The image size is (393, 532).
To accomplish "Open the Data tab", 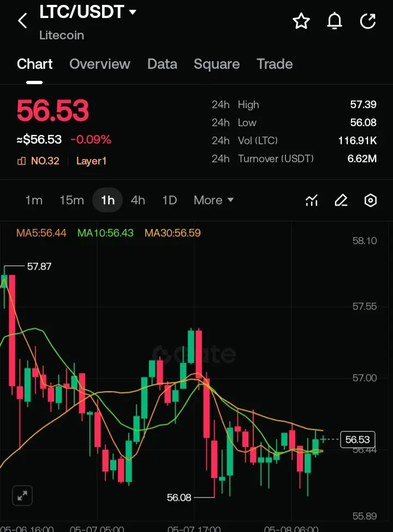I will (162, 64).
